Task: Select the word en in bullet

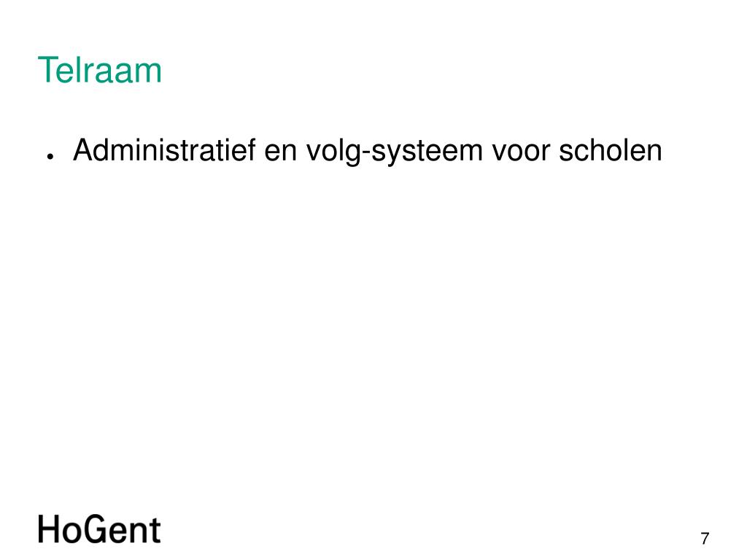Action: [x=281, y=153]
